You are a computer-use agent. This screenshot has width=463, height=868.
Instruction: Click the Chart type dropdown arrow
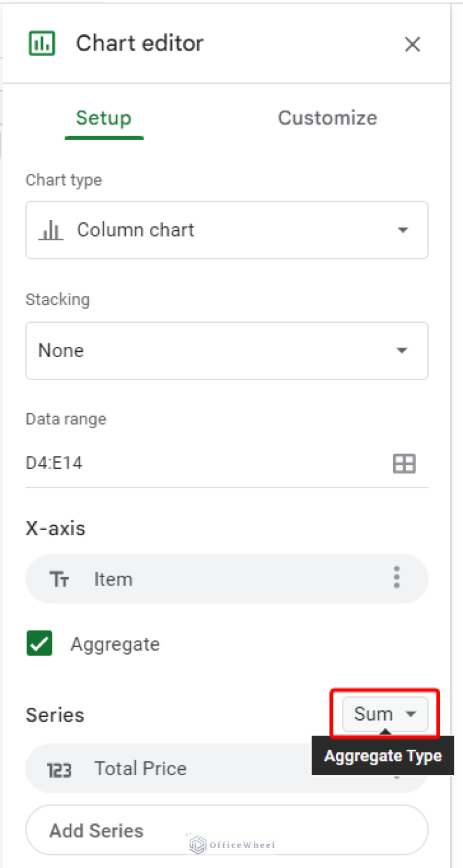point(402,230)
